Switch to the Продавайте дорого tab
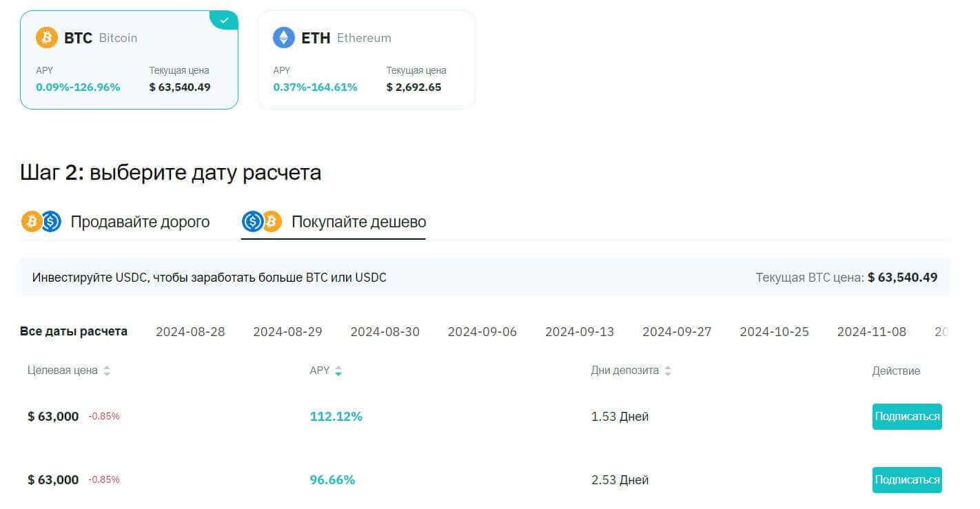The width and height of the screenshot is (980, 509). click(140, 222)
